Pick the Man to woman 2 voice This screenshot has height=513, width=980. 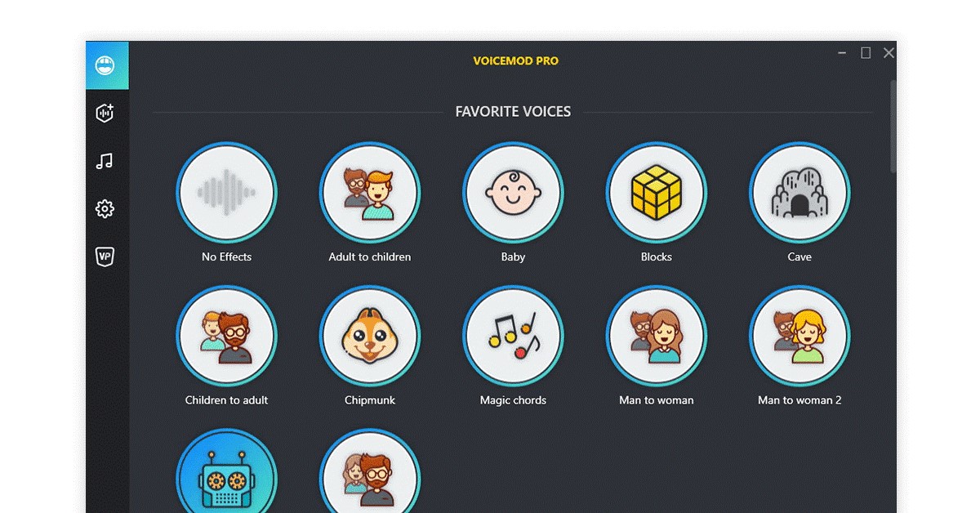click(x=800, y=336)
